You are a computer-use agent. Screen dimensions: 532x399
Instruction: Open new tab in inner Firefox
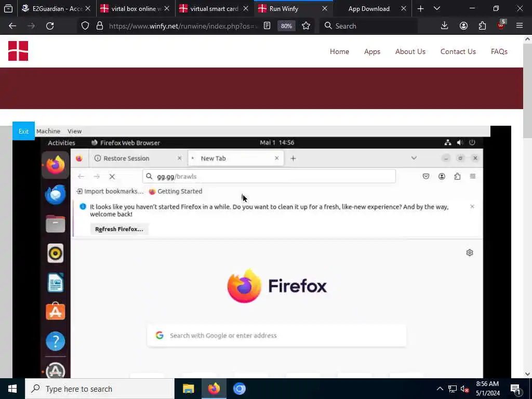(293, 158)
